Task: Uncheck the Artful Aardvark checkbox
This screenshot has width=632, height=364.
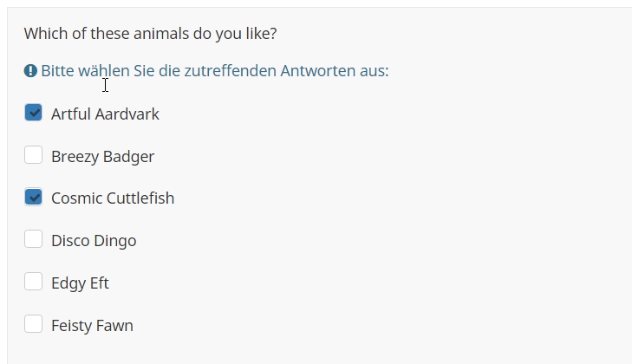Action: click(33, 113)
